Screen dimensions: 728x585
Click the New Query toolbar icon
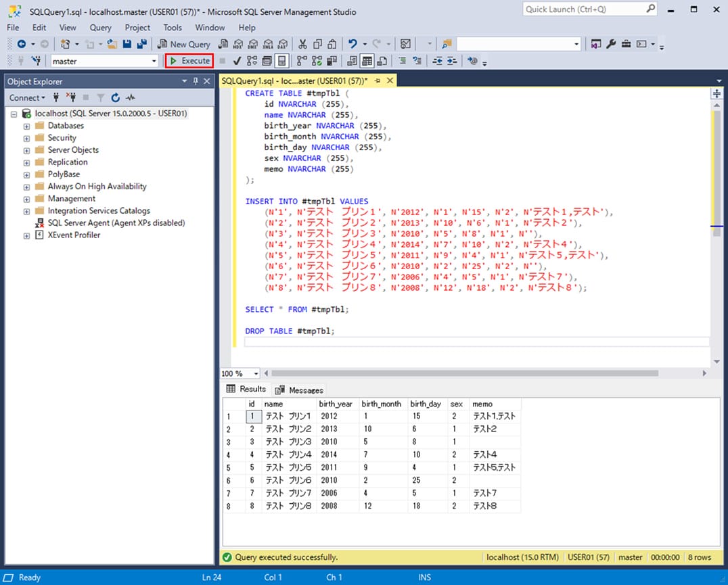pyautogui.click(x=183, y=43)
